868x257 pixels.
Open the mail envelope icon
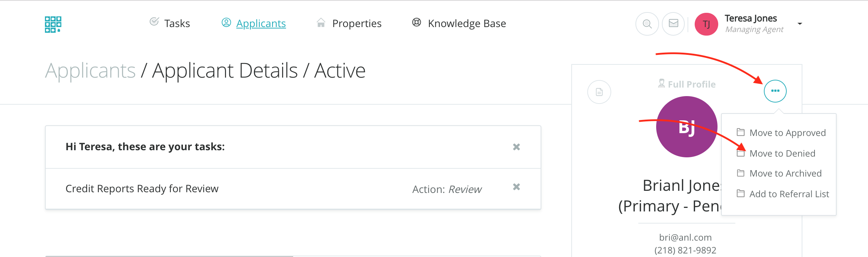(x=673, y=24)
